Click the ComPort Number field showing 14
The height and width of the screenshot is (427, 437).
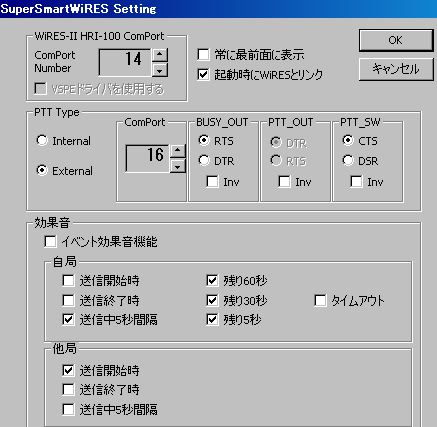[125, 63]
